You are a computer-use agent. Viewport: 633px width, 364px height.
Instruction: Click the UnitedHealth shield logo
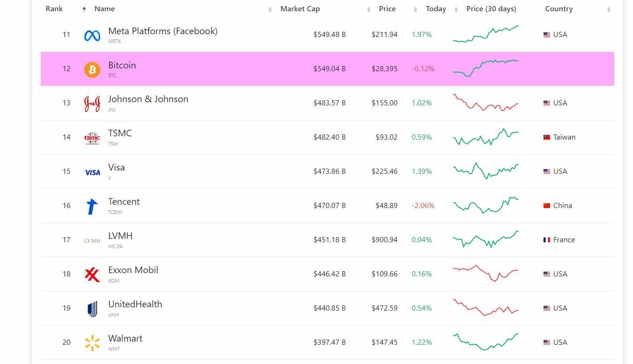point(92,309)
